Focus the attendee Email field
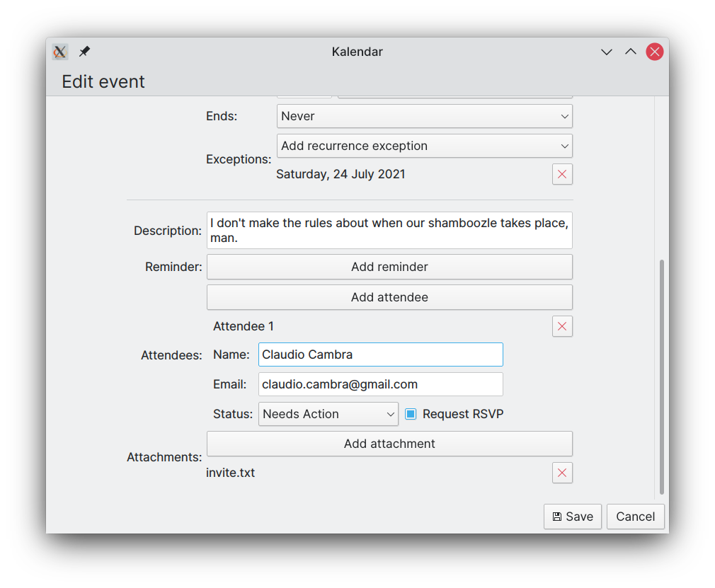This screenshot has height=588, width=715. [380, 384]
